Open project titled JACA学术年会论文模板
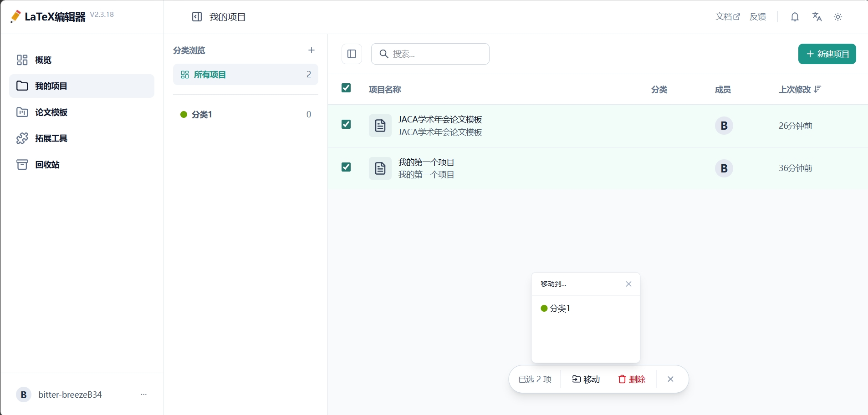 [x=440, y=119]
